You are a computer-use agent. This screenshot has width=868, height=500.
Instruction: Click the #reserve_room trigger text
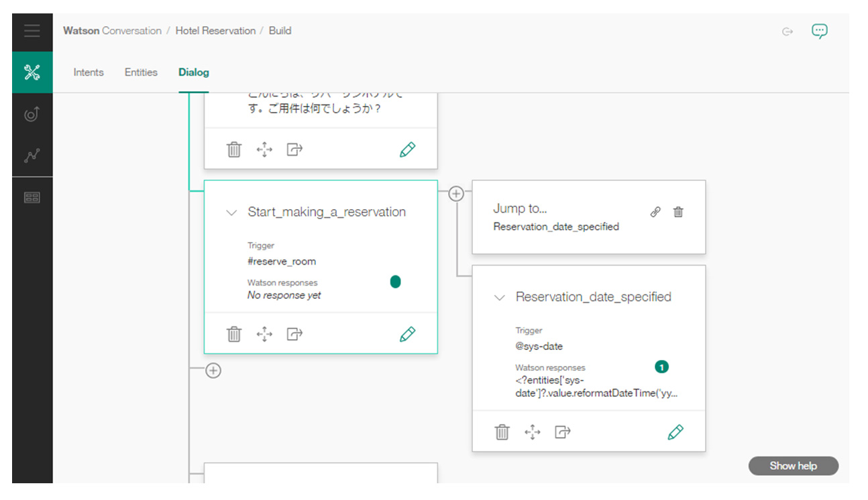pos(282,261)
